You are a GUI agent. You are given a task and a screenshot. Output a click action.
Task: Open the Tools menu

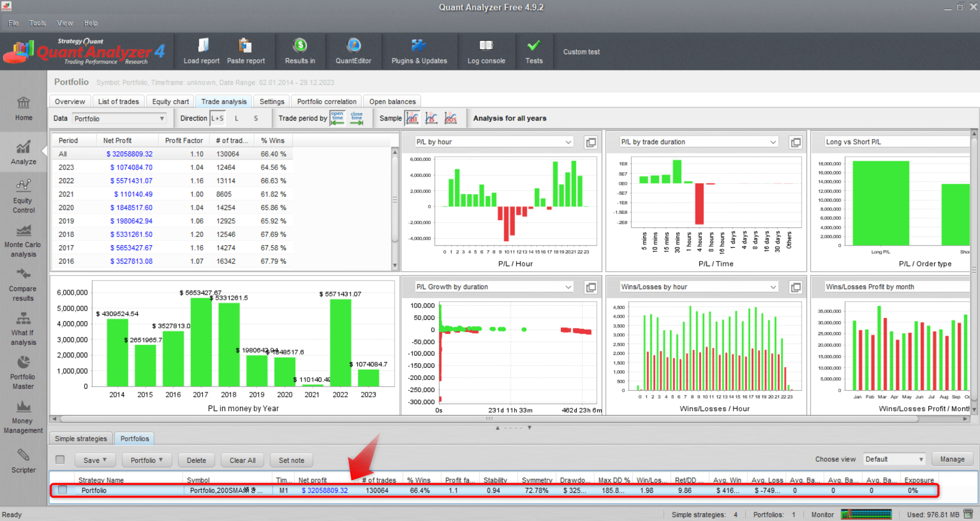37,23
